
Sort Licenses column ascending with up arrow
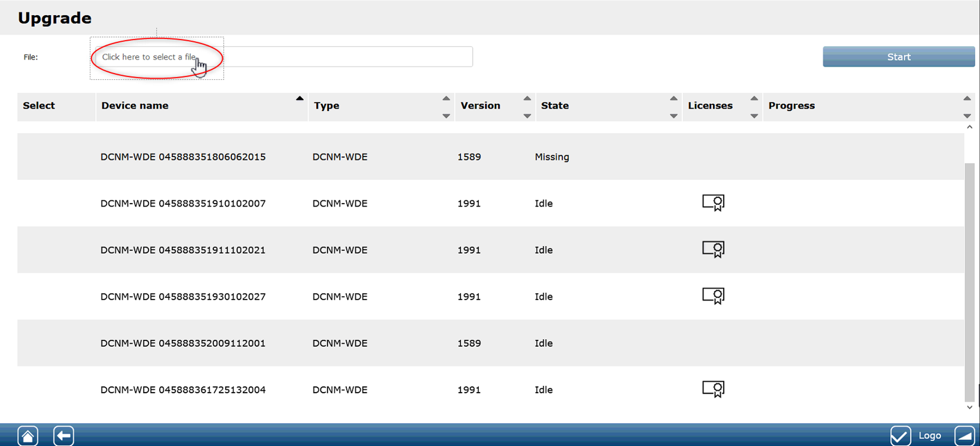coord(754,98)
